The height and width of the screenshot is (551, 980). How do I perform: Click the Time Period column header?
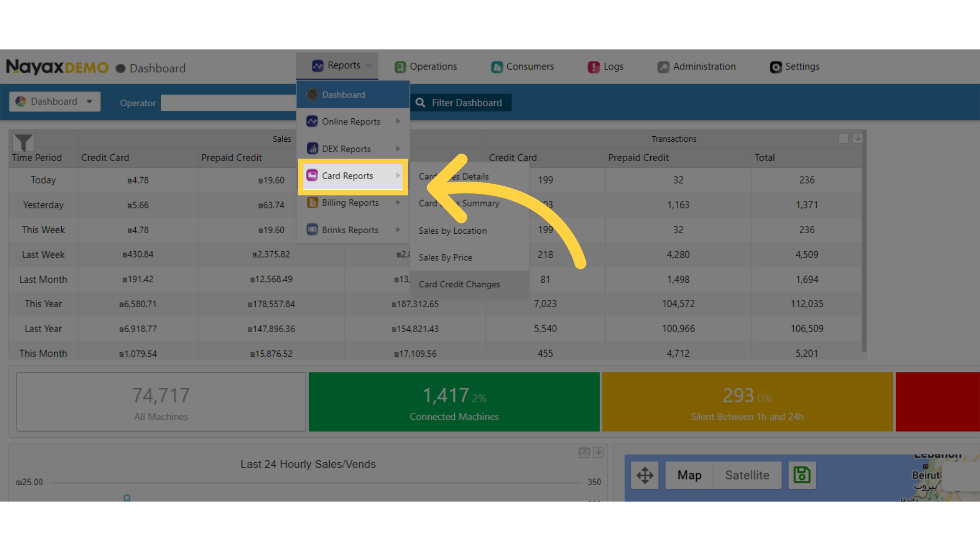37,158
